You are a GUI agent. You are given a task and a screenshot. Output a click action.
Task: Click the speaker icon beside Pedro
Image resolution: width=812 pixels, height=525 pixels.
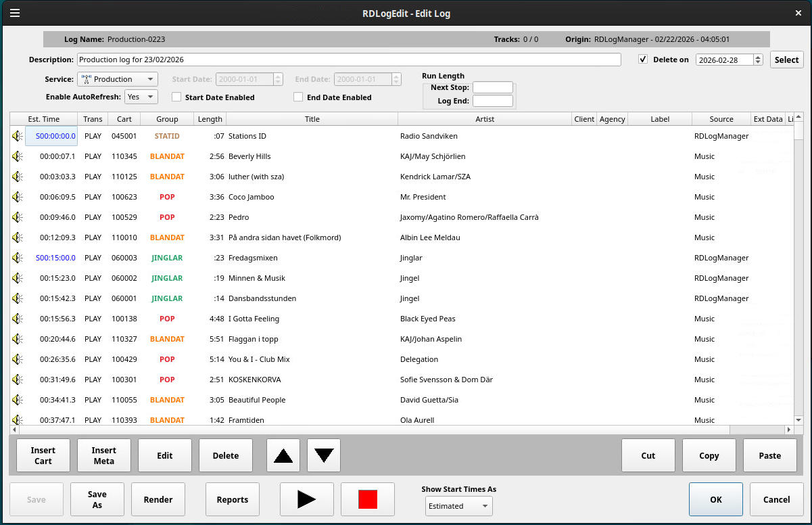point(18,217)
